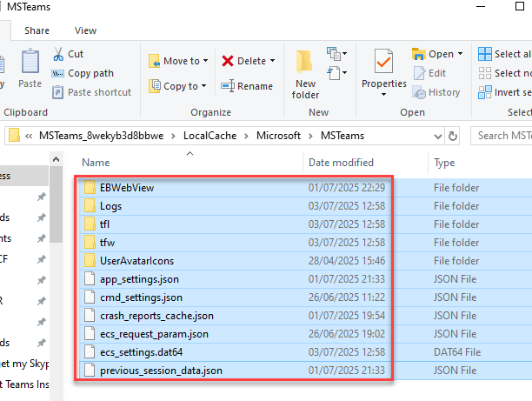
Task: Maximize the MSTeams window
Action: click(520, 6)
